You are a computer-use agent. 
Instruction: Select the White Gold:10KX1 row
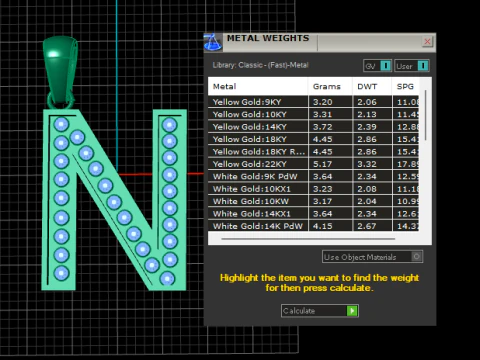click(x=313, y=189)
